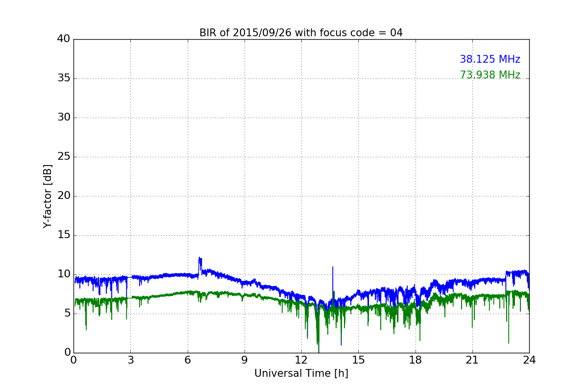Click the 'Universal Time [h]' axis label
588x392 pixels.
coord(301,373)
